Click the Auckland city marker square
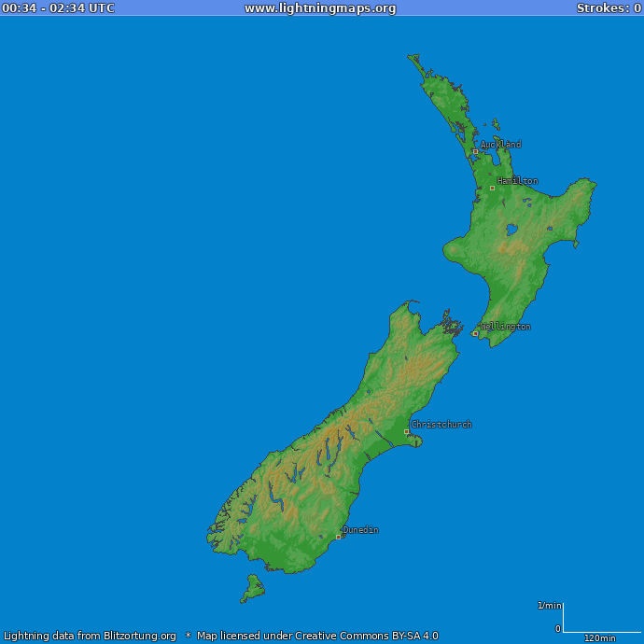This screenshot has height=644, width=644. point(475,151)
